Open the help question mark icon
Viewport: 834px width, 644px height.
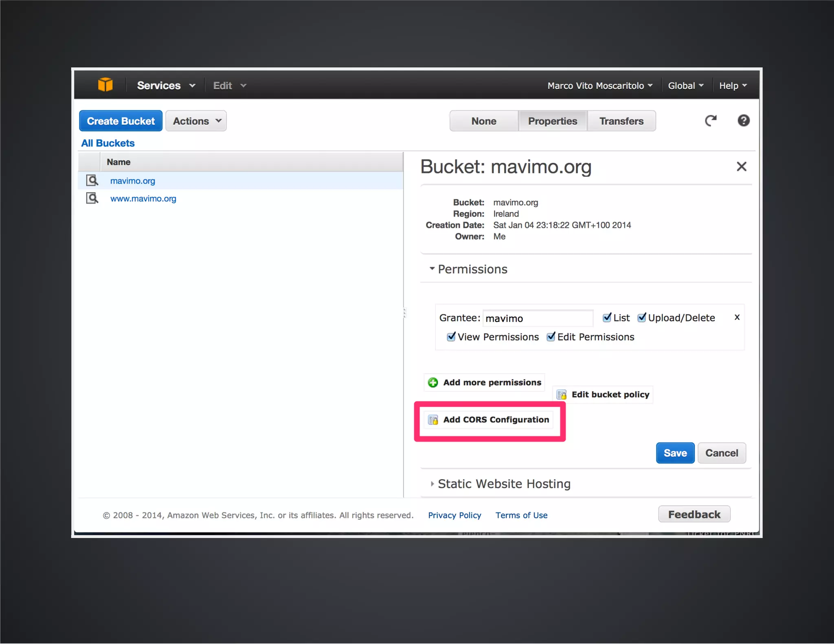(743, 120)
